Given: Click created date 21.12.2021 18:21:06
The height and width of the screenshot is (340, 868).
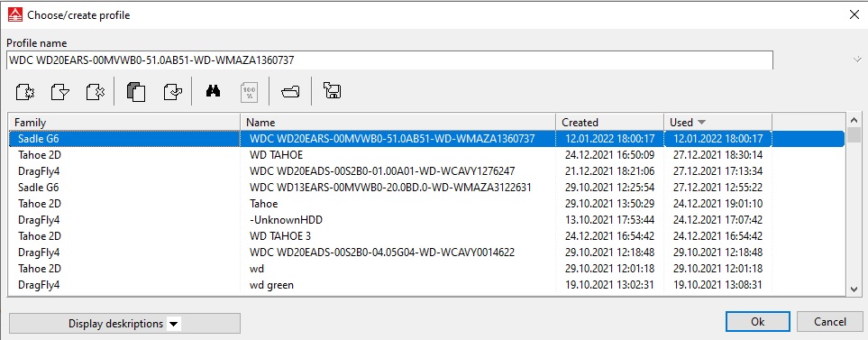Looking at the screenshot, I should (610, 171).
